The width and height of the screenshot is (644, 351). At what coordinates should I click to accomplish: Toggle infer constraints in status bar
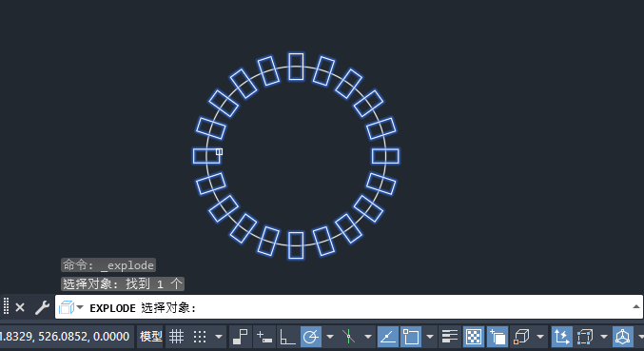pos(240,337)
